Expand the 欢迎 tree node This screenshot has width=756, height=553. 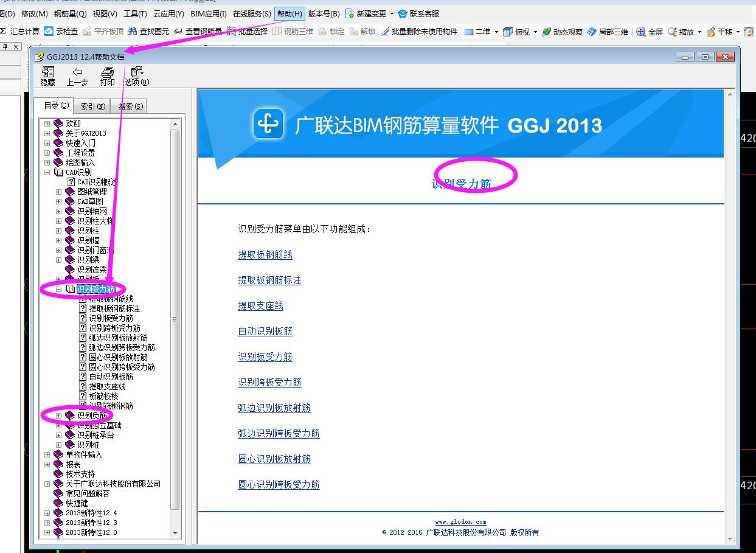47,123
